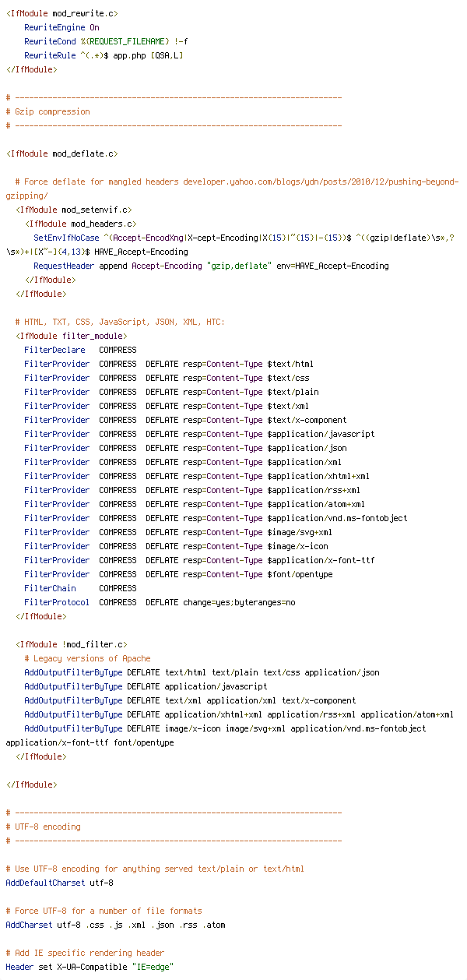Select the "# Gzip compression" comment line
This screenshot has width=467, height=980.
[47, 111]
